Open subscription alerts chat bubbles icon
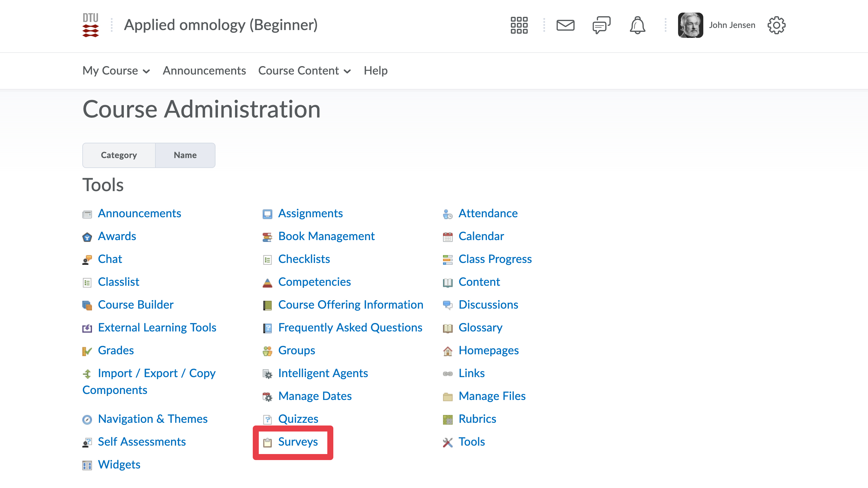Viewport: 868px width, 488px height. [601, 25]
